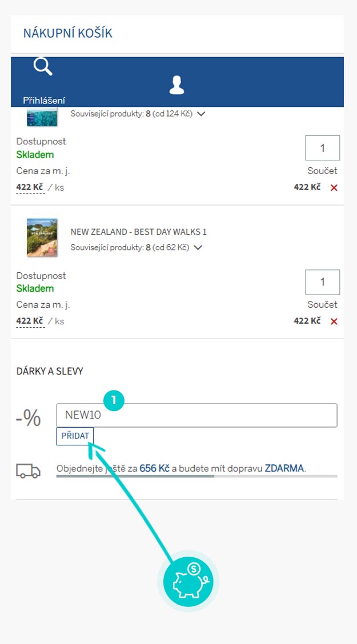
Task: Remove the first item with the red X
Action: coord(334,188)
